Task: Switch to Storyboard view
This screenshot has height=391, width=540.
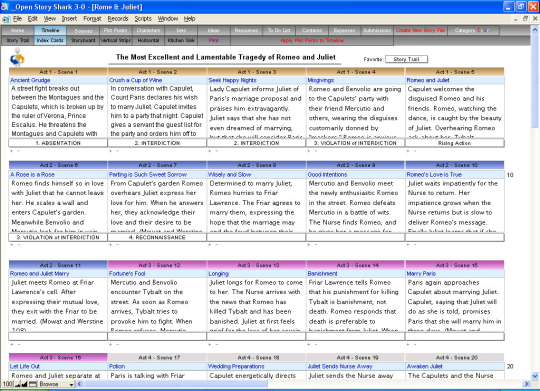Action: click(83, 40)
